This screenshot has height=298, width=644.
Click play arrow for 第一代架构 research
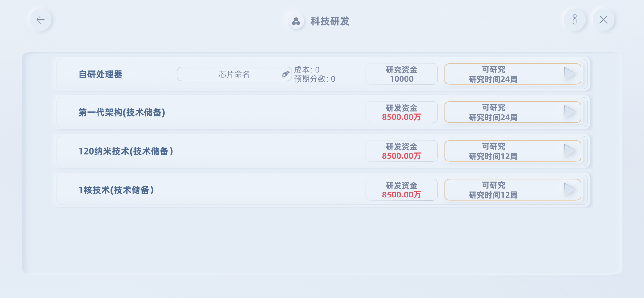570,112
